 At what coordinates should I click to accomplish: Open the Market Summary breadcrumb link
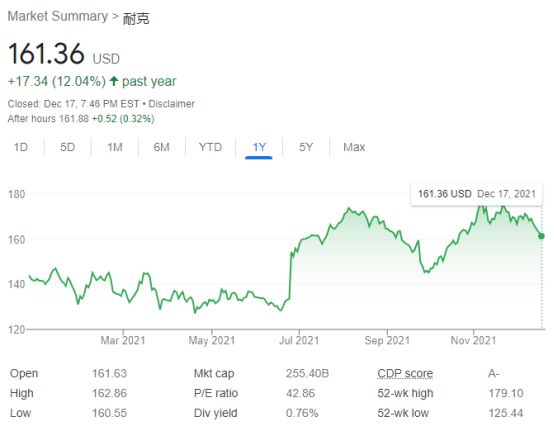pos(58,16)
